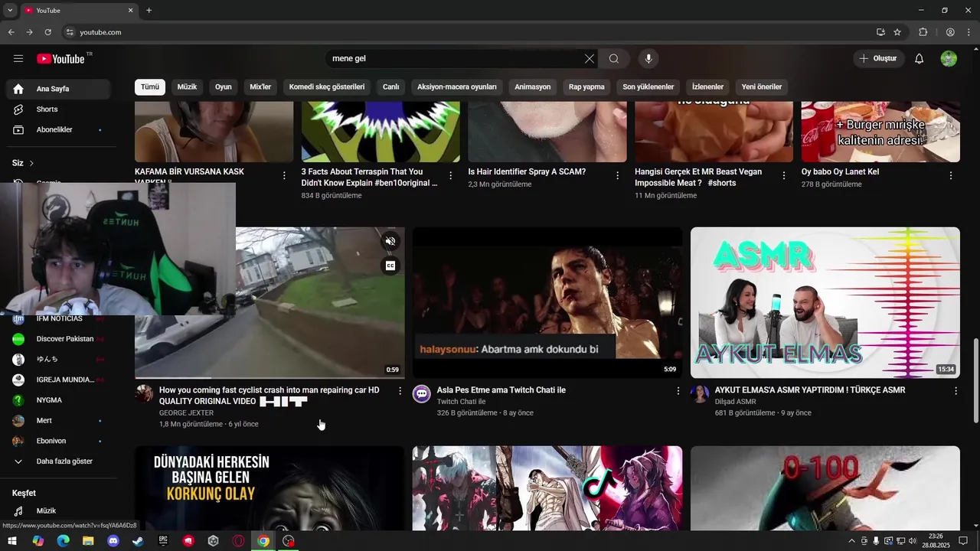This screenshot has width=980, height=551.
Task: Select Aksiyon-macera oyunları chip
Action: coord(457,87)
